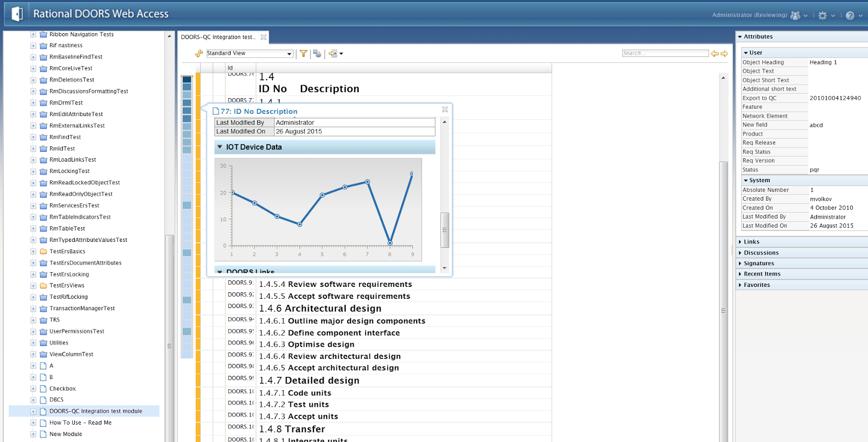Click the 77: ID No Description popup title link
The height and width of the screenshot is (442, 868).
tap(259, 111)
